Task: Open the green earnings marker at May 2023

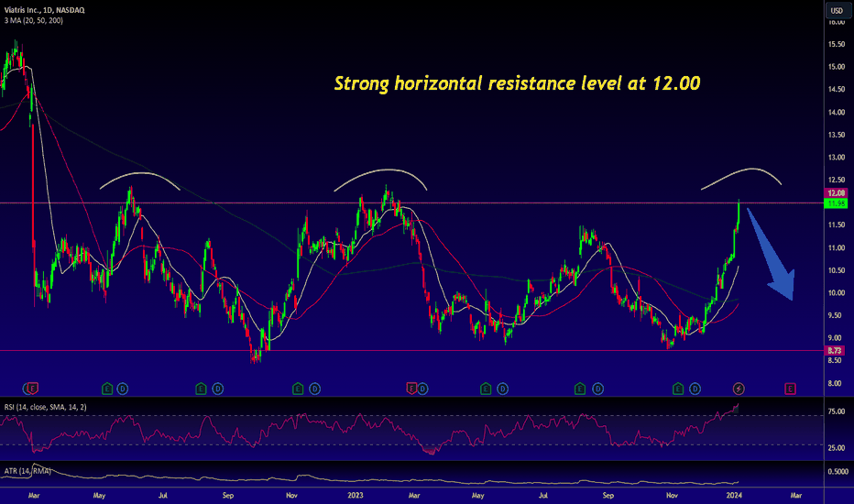Action: tap(486, 389)
